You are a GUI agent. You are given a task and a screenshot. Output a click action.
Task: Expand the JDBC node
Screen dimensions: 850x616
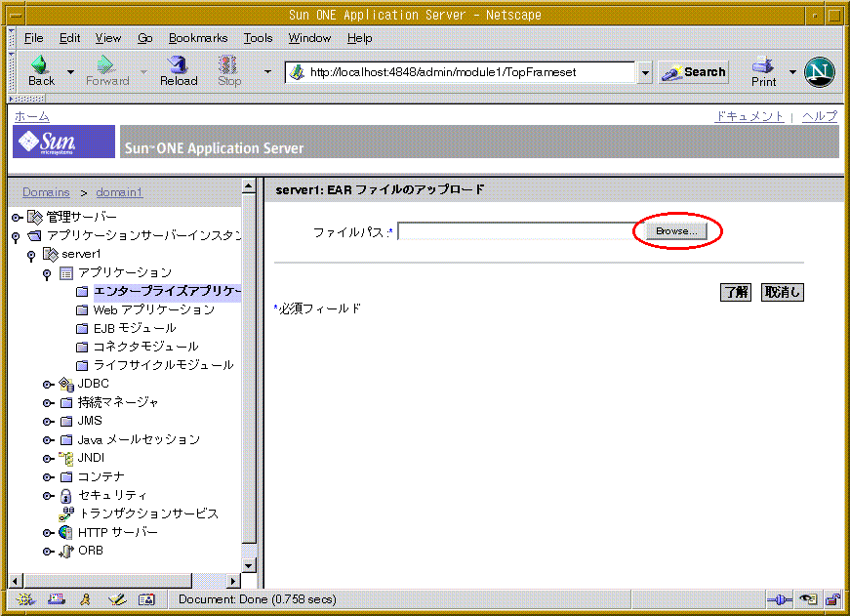[x=48, y=385]
